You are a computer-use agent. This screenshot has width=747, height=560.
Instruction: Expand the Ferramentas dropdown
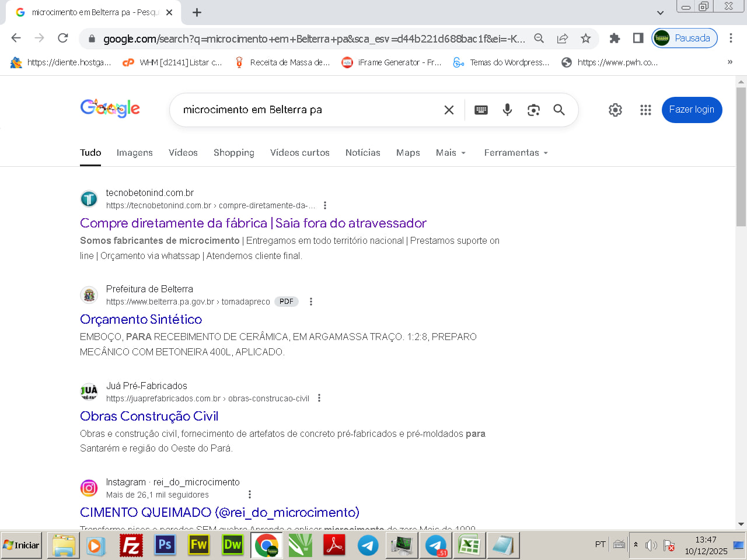[x=516, y=153]
